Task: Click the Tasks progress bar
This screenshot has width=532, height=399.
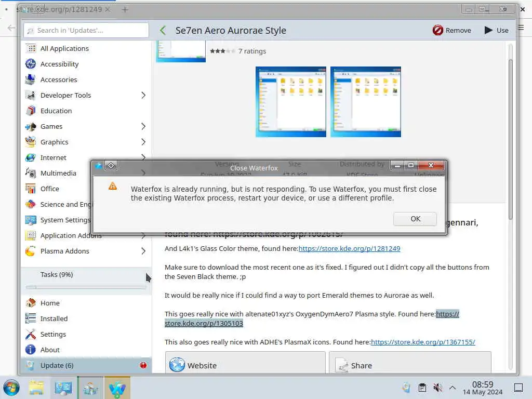Action: [x=86, y=287]
